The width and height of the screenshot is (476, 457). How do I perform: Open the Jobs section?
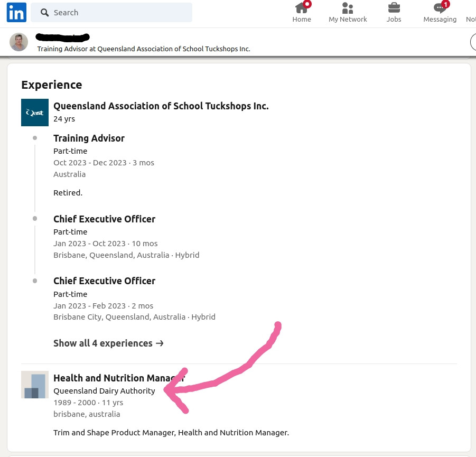(x=394, y=12)
